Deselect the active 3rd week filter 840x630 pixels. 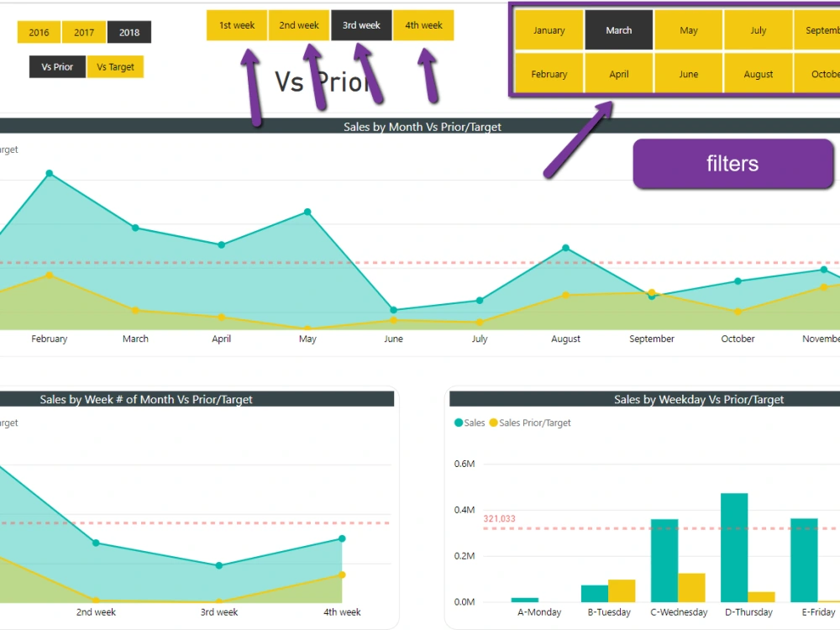point(361,25)
